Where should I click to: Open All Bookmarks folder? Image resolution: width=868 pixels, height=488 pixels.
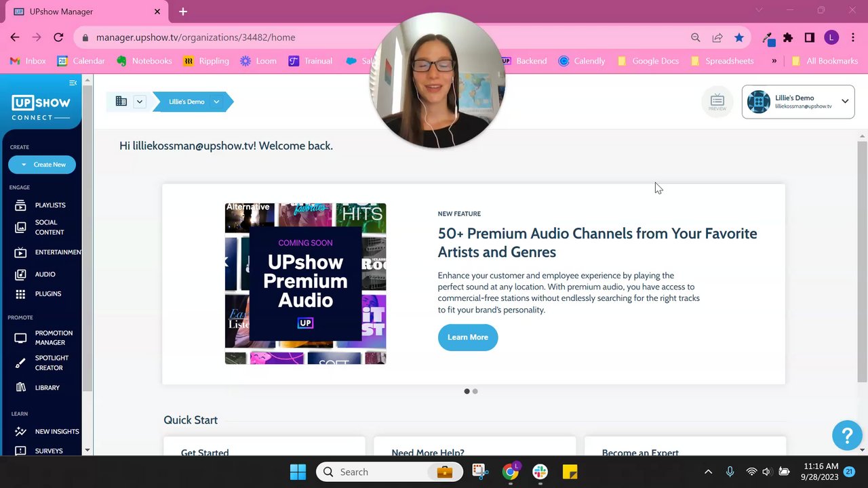click(825, 60)
